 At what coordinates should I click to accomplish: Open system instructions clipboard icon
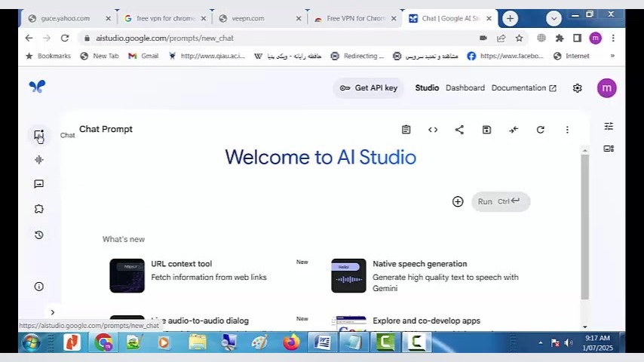point(406,130)
